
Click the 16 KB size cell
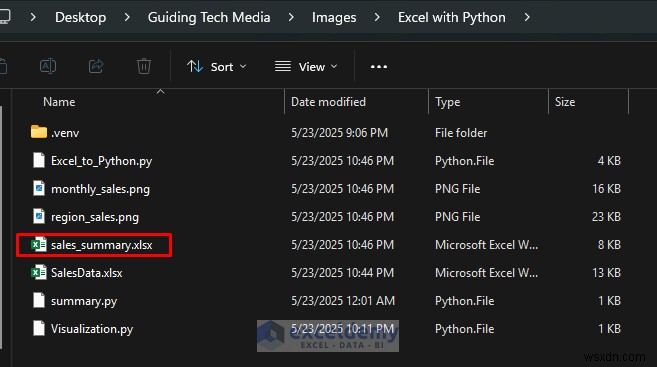pos(606,189)
